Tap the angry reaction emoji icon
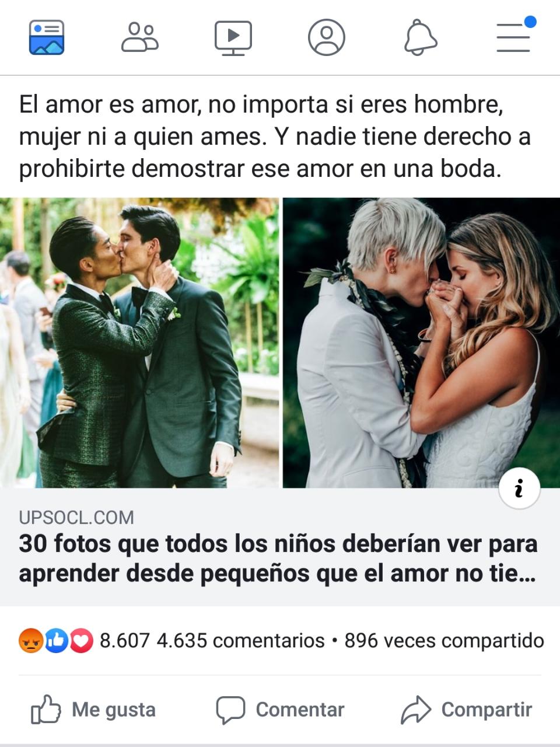560x747 pixels. coord(31,641)
